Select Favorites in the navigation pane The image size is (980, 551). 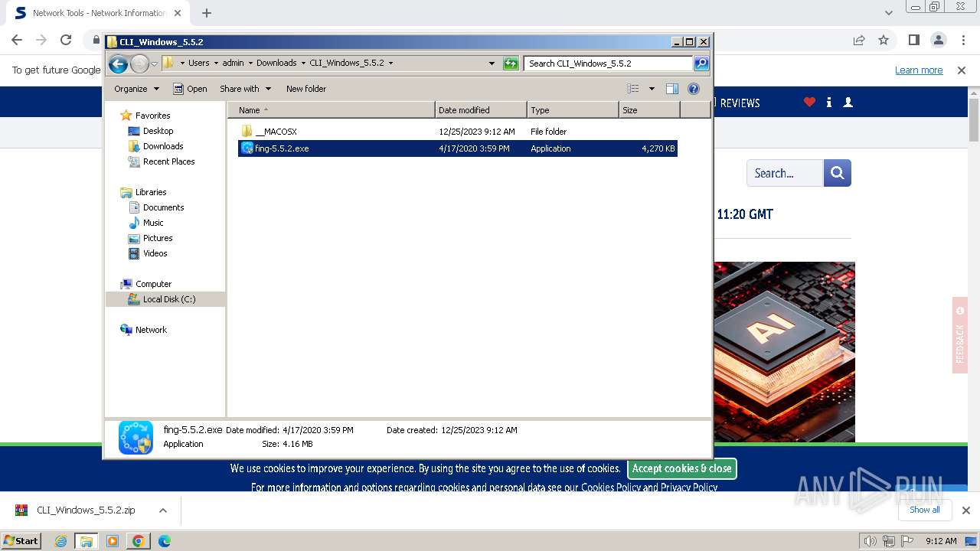[152, 116]
